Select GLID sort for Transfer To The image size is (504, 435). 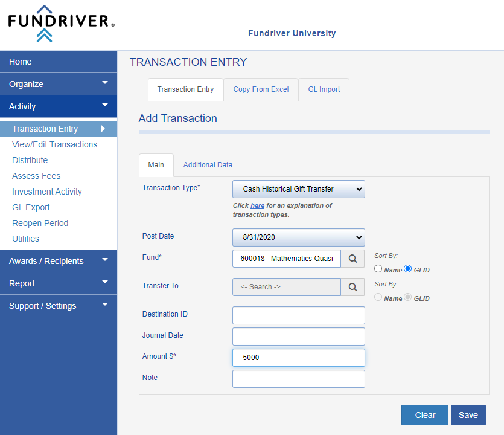click(x=407, y=297)
